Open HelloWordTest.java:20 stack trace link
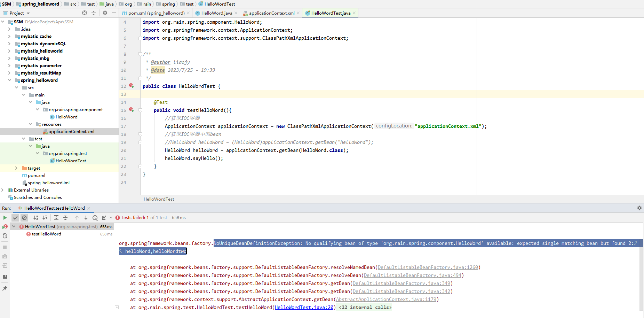The width and height of the screenshot is (644, 318). pos(304,307)
